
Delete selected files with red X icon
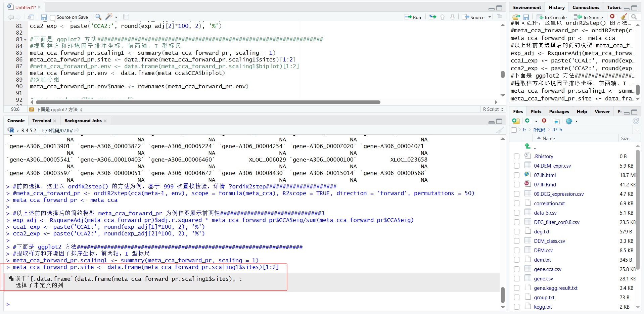544,121
